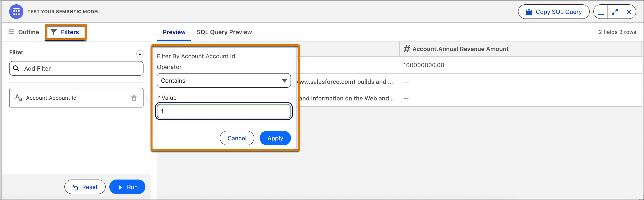
Task: Cancel the filter dialog
Action: coord(237,138)
